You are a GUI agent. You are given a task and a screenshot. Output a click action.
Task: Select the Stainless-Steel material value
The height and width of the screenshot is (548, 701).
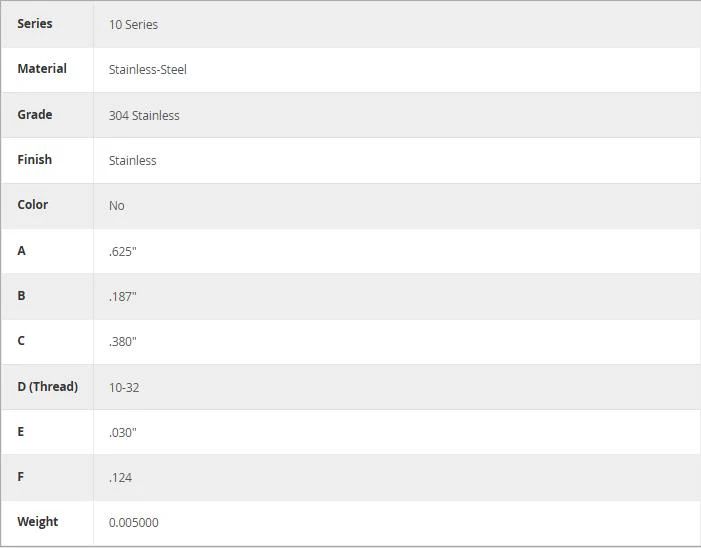[148, 70]
